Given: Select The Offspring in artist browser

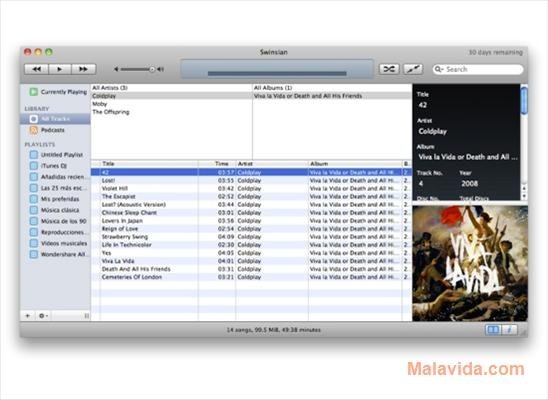Looking at the screenshot, I should (x=171, y=112).
